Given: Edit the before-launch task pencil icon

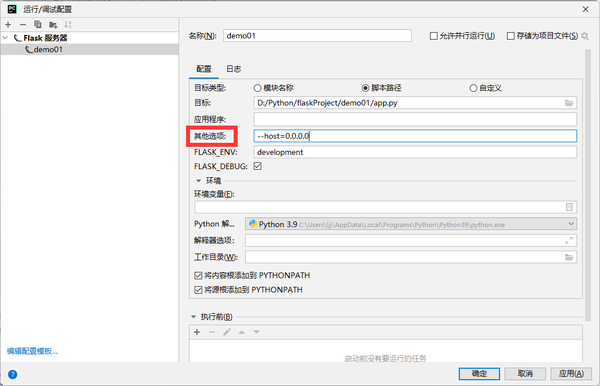Looking at the screenshot, I should pyautogui.click(x=227, y=332).
